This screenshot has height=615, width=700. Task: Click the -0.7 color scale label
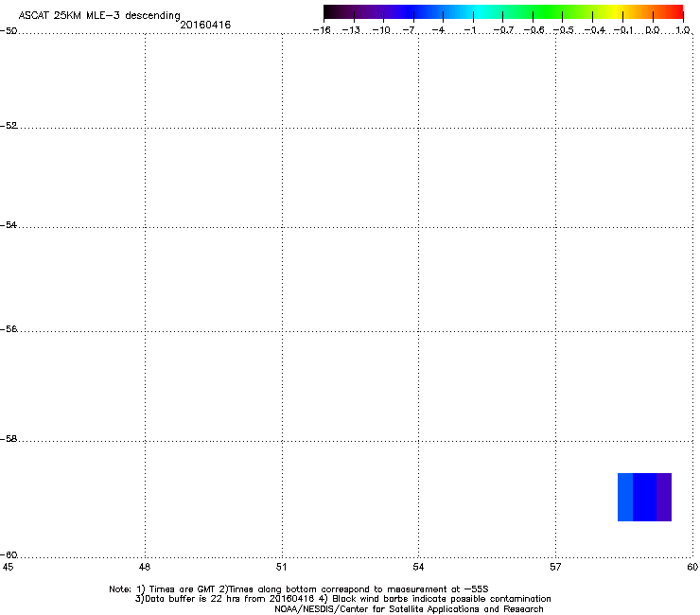click(503, 30)
